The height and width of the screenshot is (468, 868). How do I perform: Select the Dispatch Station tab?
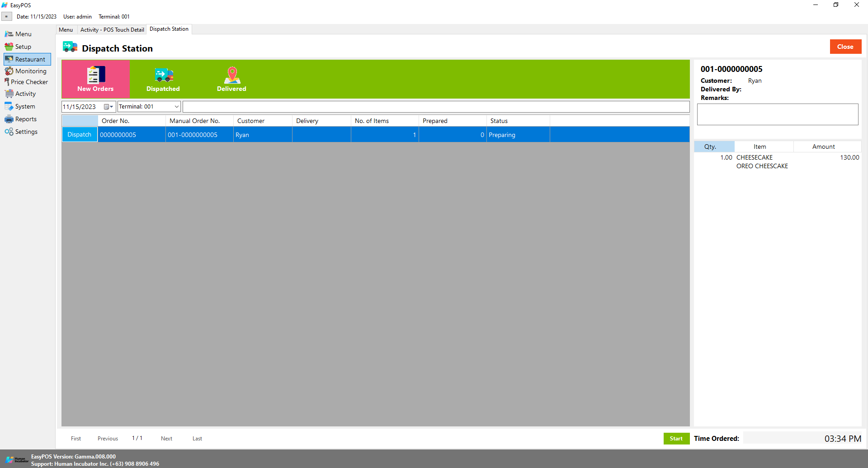(169, 29)
